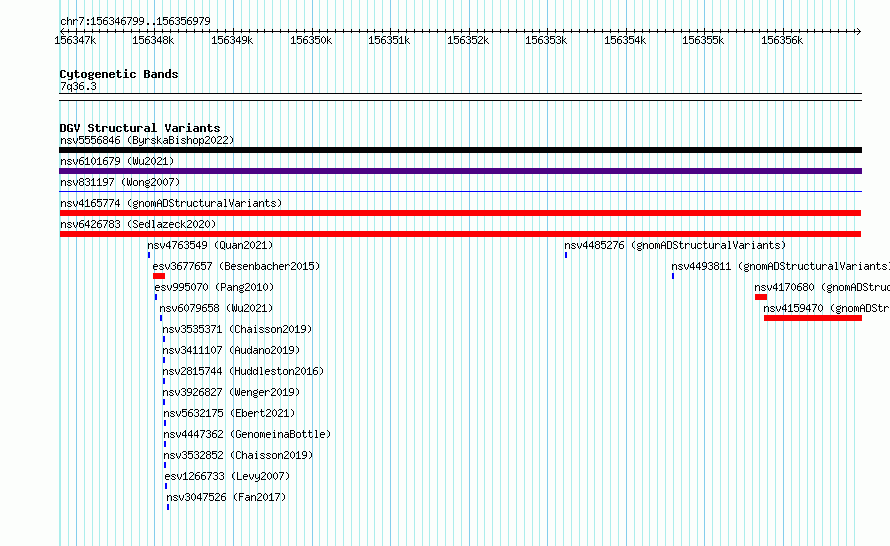Click the DGV Structural Variants track title
This screenshot has height=546, width=890.
click(x=140, y=128)
